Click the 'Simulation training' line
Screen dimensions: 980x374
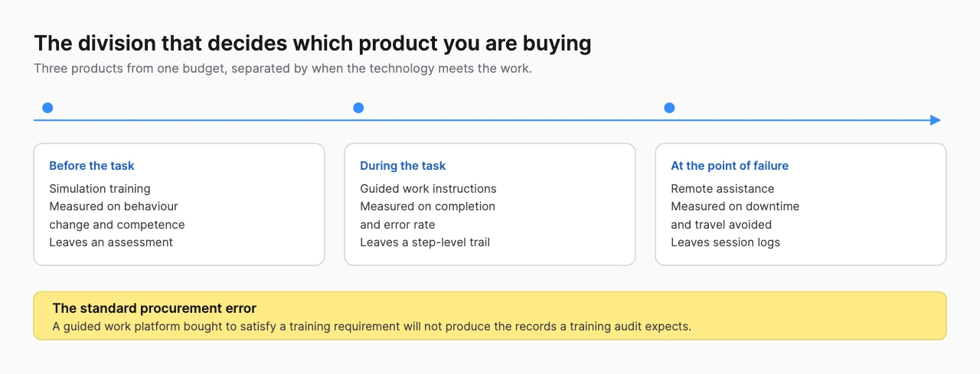[100, 189]
